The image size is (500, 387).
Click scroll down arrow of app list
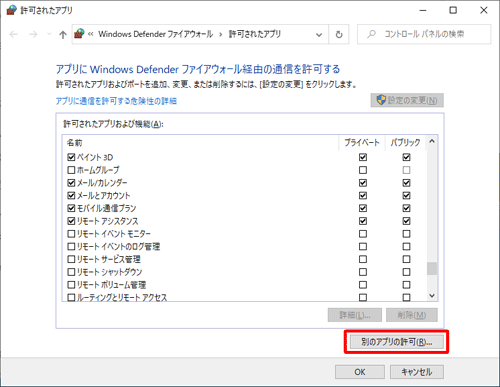click(432, 295)
